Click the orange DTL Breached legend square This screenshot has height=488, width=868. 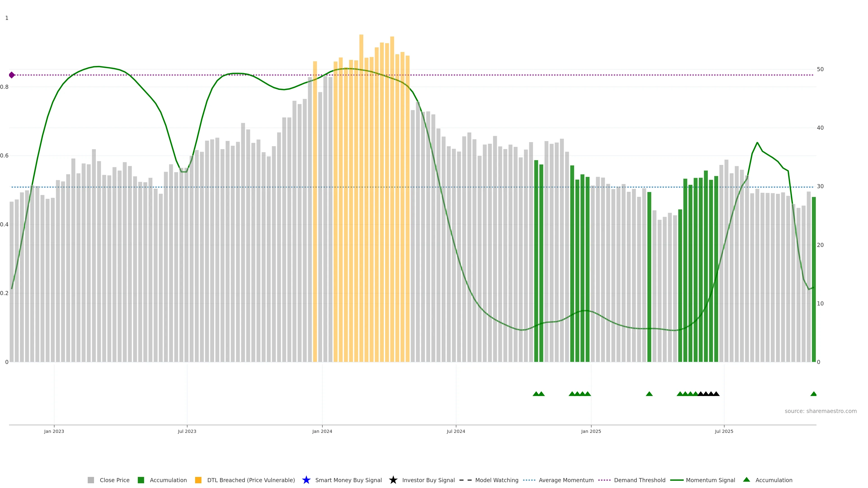tap(198, 480)
